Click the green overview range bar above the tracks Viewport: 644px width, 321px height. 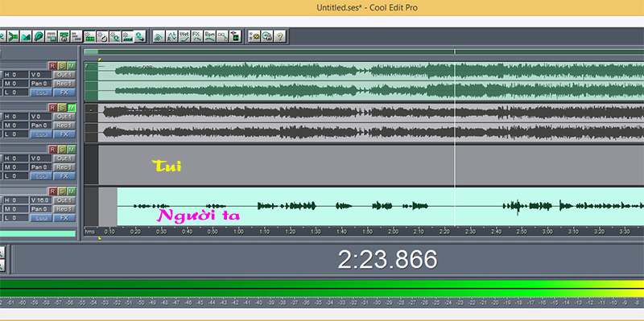[364, 51]
